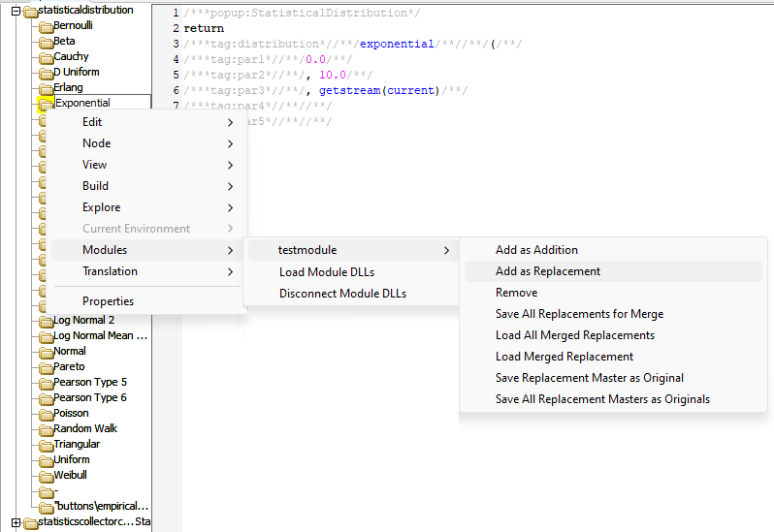Click the exponential keyword in code editor
The width and height of the screenshot is (774, 532).
397,44
